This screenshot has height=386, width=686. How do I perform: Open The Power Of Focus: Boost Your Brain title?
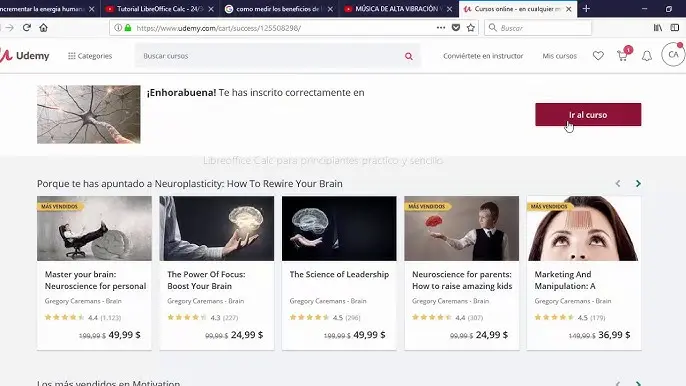(x=206, y=280)
